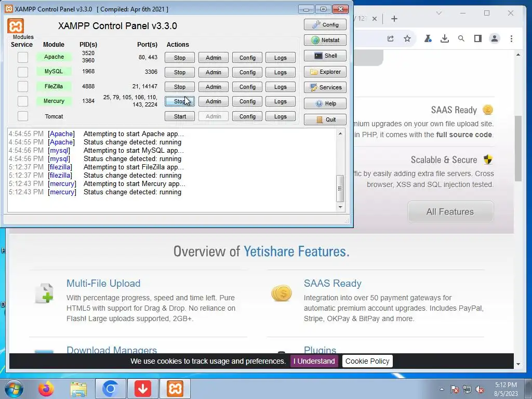
Task: Close the current browser tab
Action: coord(374,19)
